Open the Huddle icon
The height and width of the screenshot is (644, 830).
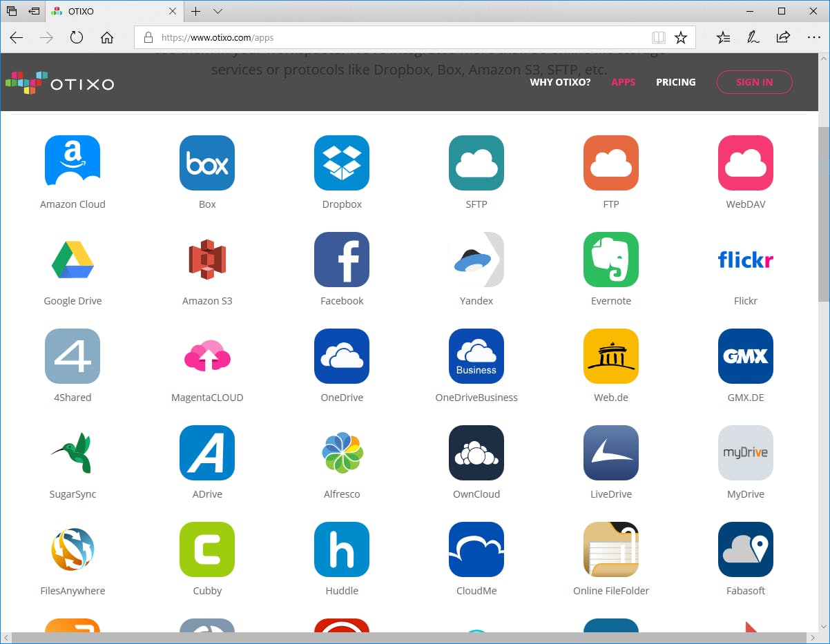(x=342, y=549)
